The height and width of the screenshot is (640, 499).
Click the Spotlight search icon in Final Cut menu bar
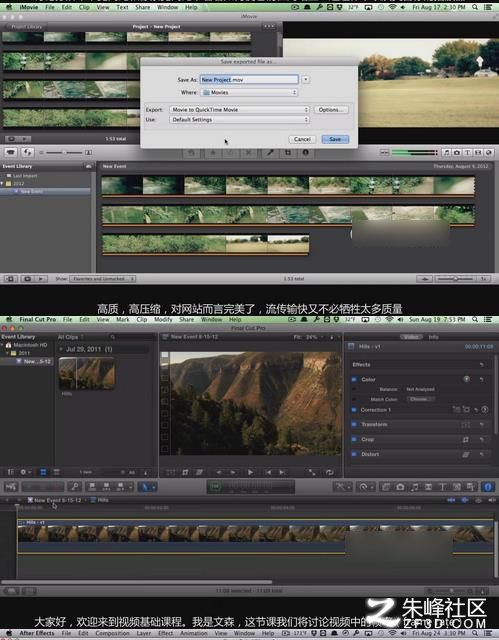pos(475,320)
